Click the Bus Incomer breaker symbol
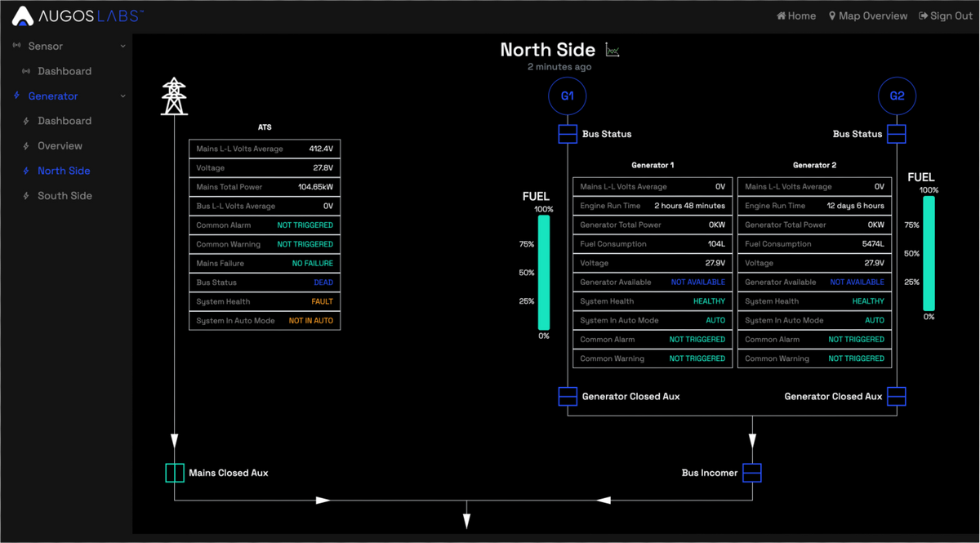 tap(751, 472)
